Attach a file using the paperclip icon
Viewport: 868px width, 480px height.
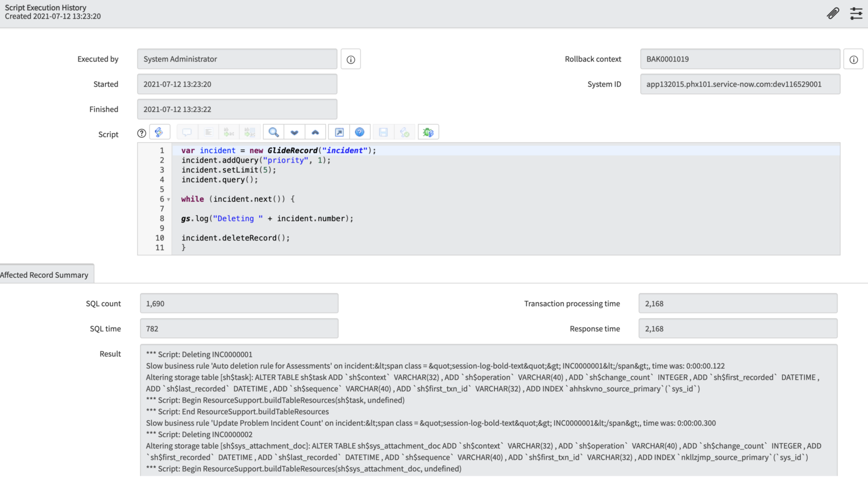[x=832, y=12]
